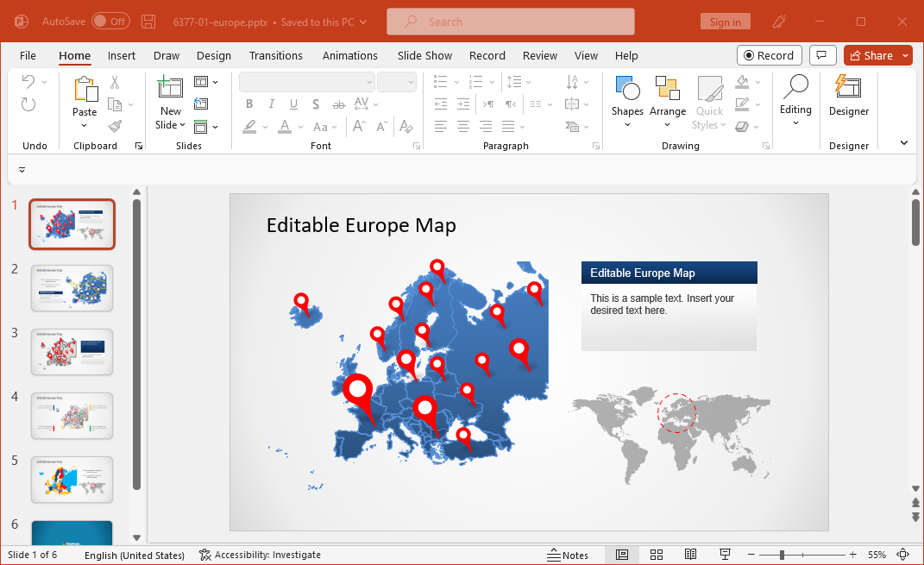Click the Record button
The width and height of the screenshot is (924, 565).
pos(769,55)
